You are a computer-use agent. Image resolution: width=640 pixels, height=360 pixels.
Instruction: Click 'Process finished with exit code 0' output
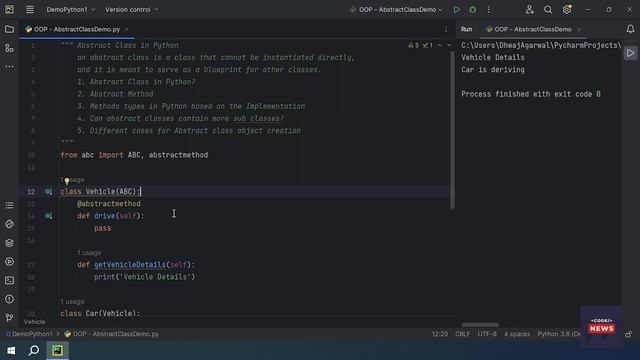click(x=531, y=94)
